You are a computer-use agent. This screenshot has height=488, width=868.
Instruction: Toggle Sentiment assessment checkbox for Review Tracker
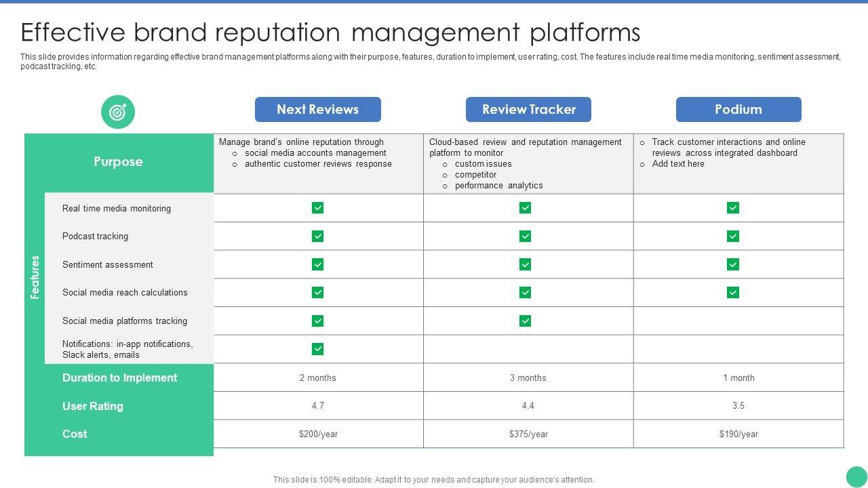526,264
